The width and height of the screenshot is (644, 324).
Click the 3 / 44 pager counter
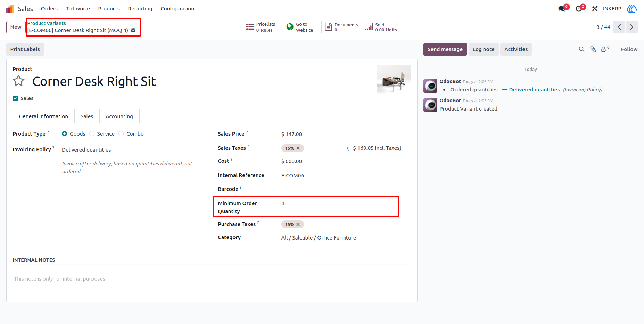[x=603, y=27]
